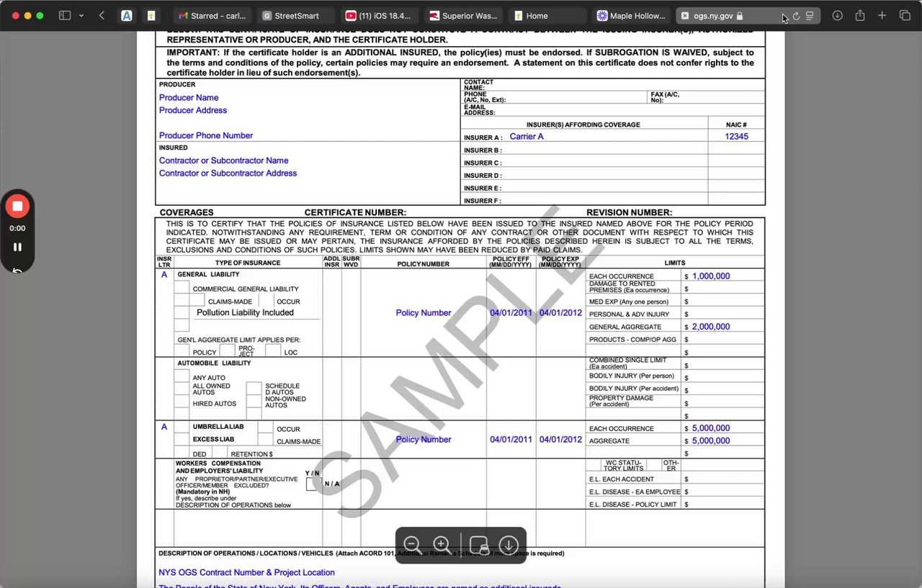Screen dimensions: 922x588
Task: Show Safari downloads
Action: coord(837,15)
